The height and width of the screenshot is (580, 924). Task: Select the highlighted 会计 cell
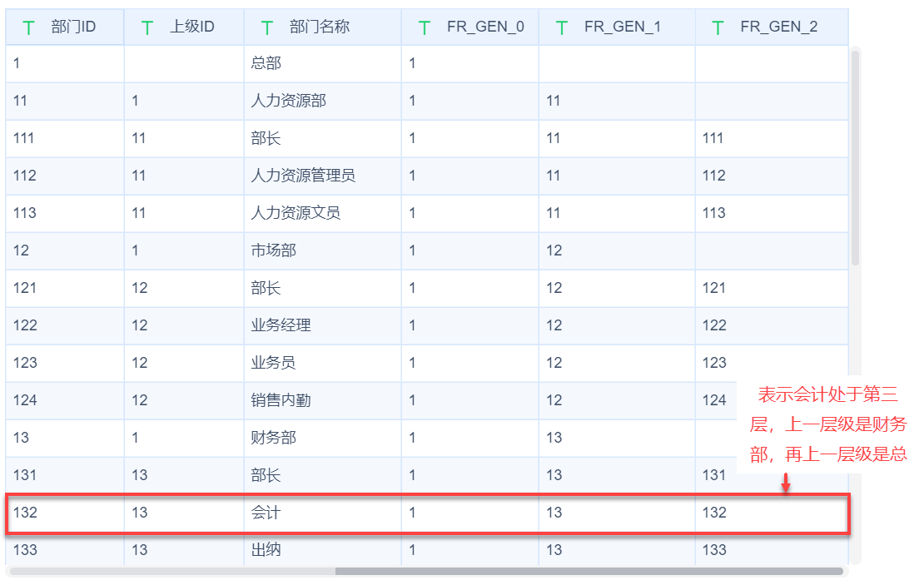pyautogui.click(x=266, y=513)
